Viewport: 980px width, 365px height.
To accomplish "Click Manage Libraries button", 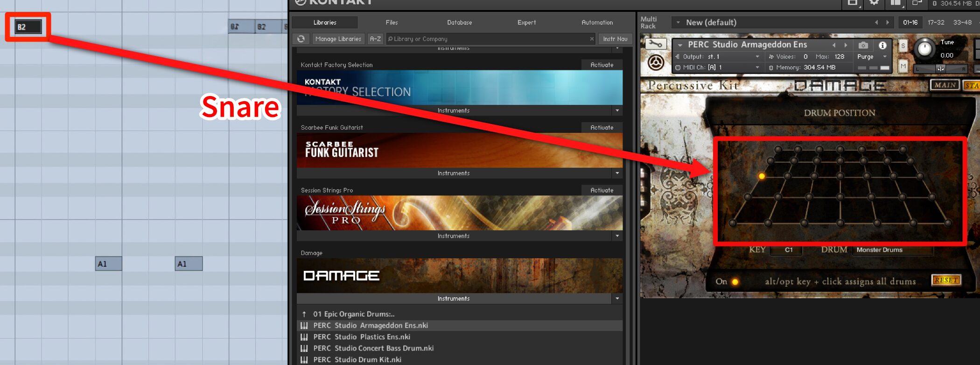I will [338, 39].
